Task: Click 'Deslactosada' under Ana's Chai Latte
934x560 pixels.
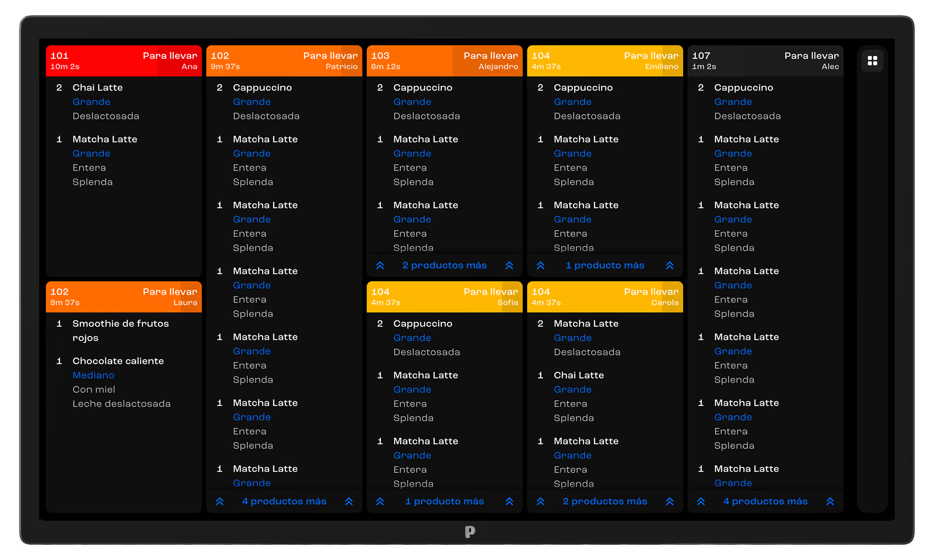Action: pos(106,116)
